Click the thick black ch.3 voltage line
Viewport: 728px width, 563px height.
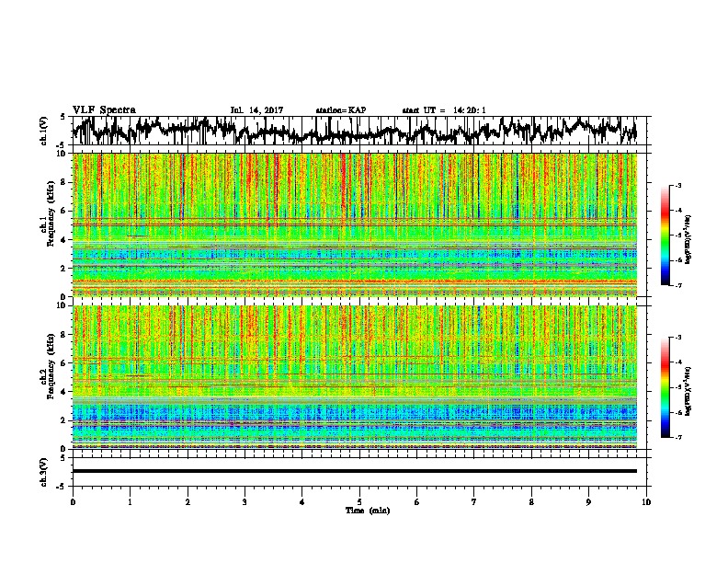355,471
